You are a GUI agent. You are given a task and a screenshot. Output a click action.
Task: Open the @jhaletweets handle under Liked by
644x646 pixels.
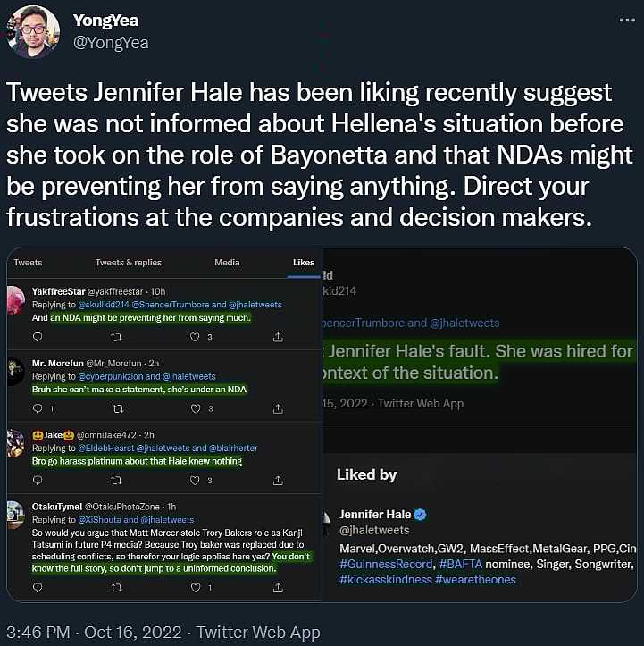tap(376, 531)
